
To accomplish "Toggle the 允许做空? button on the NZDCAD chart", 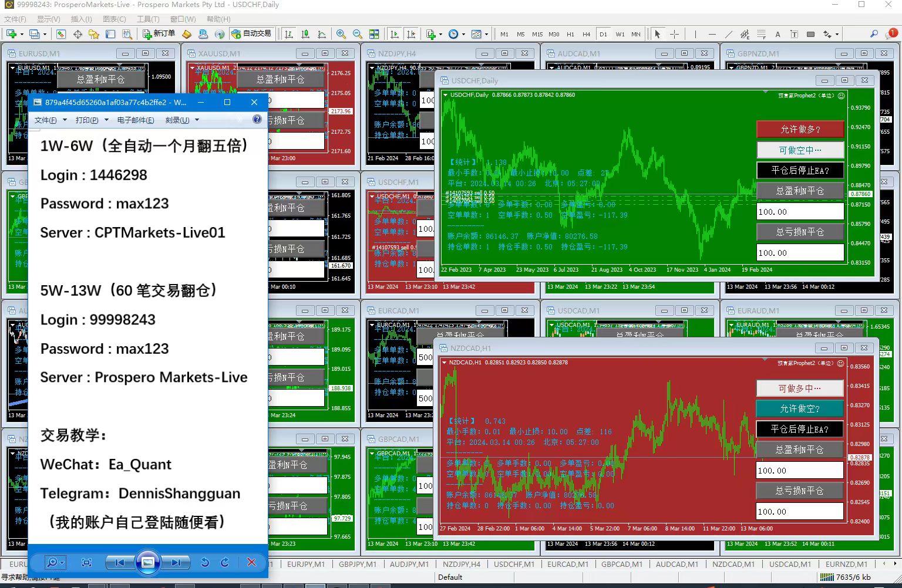I will coord(799,408).
